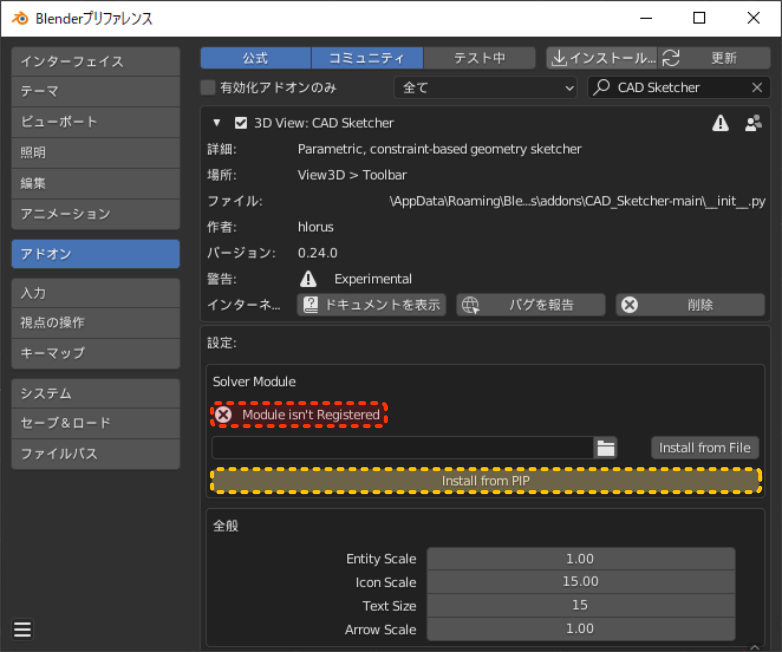Click the ドキュメントを表示 button
This screenshot has width=782, height=652.
coord(372,305)
